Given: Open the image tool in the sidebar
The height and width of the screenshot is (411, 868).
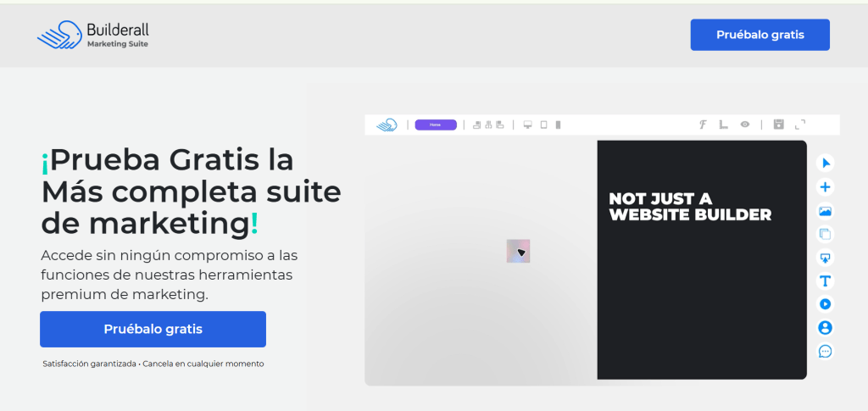Looking at the screenshot, I should pos(826,211).
